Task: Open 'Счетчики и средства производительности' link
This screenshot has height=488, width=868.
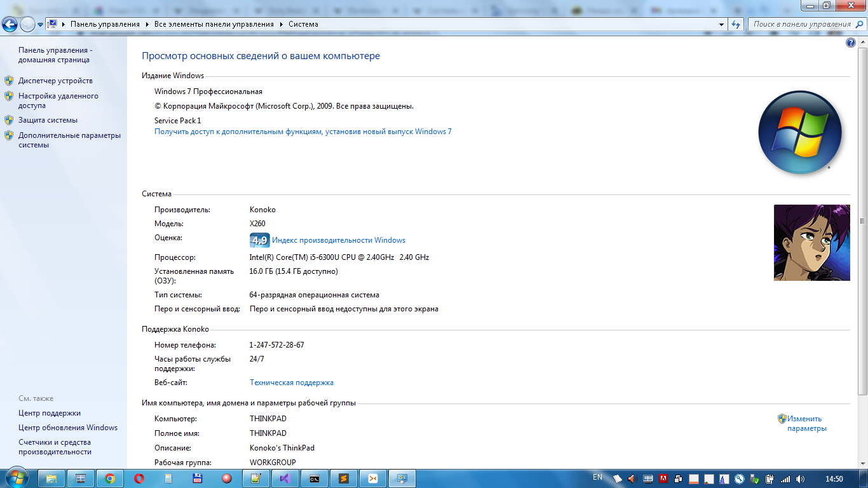Action: [x=55, y=447]
